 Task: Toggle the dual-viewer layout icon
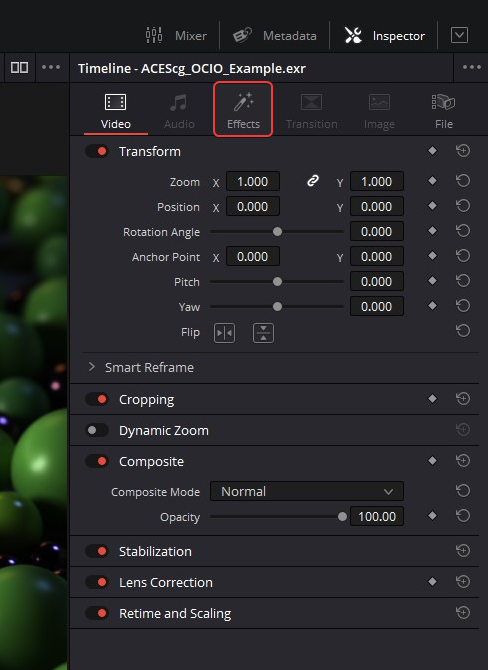click(19, 68)
